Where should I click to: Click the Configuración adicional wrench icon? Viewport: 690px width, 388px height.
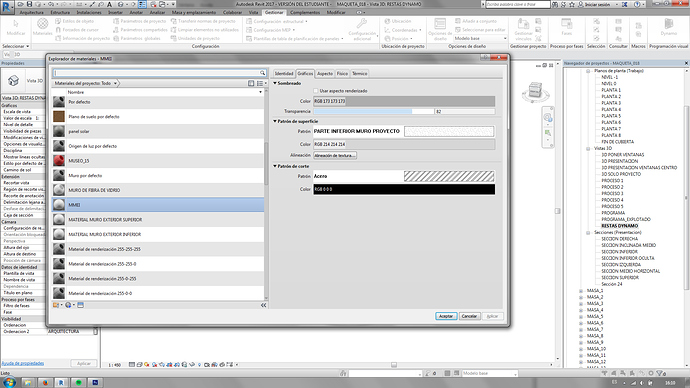pos(362,29)
